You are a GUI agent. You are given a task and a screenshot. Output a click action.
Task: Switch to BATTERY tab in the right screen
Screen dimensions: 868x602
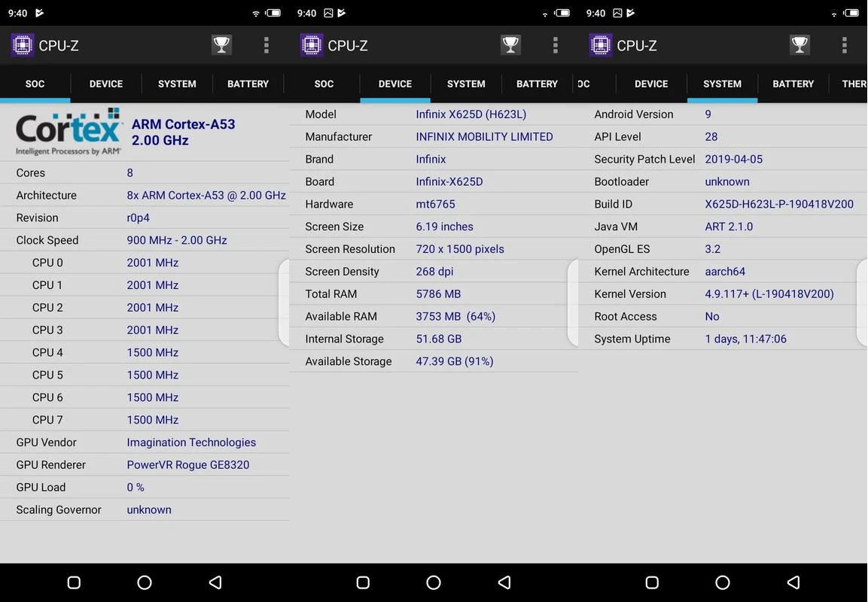pos(793,84)
